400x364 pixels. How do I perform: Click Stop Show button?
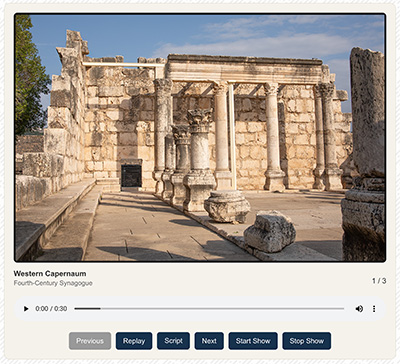click(307, 341)
